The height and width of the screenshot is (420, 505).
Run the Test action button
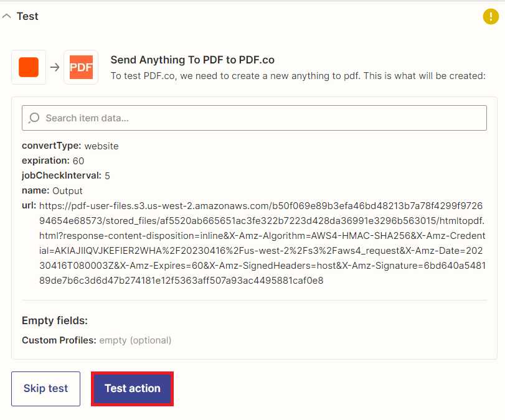tap(133, 389)
